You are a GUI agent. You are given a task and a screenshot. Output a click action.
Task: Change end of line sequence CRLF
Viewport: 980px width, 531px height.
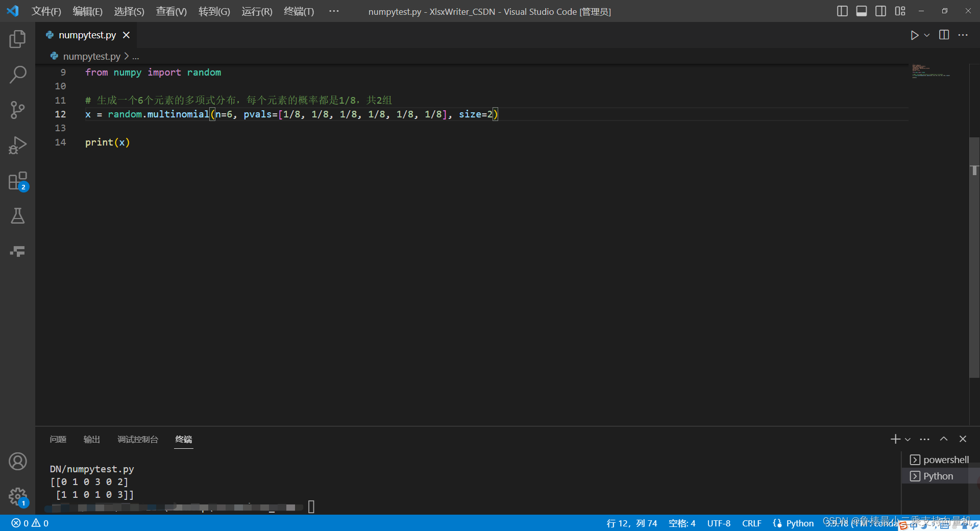tap(751, 523)
